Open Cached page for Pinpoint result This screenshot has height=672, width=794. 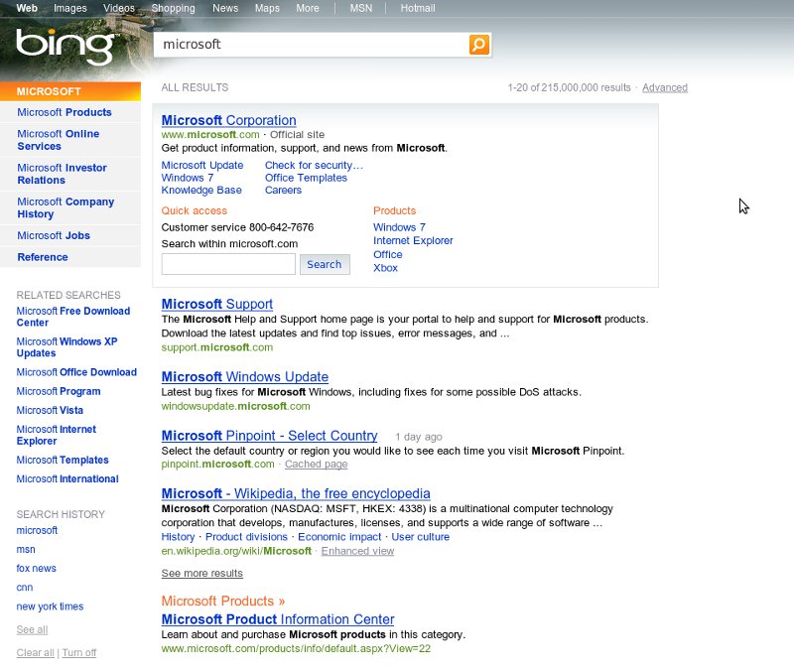click(x=316, y=464)
